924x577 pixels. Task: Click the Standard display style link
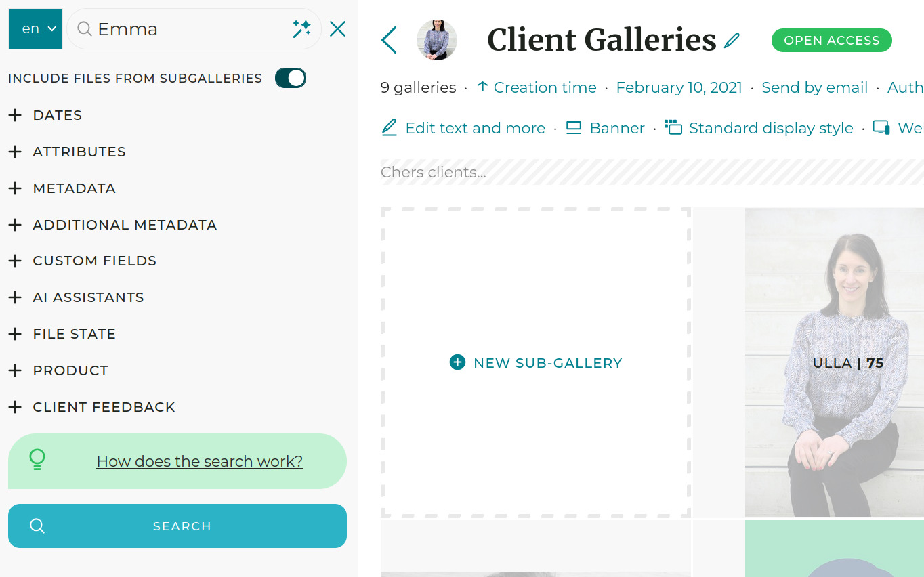pos(771,128)
